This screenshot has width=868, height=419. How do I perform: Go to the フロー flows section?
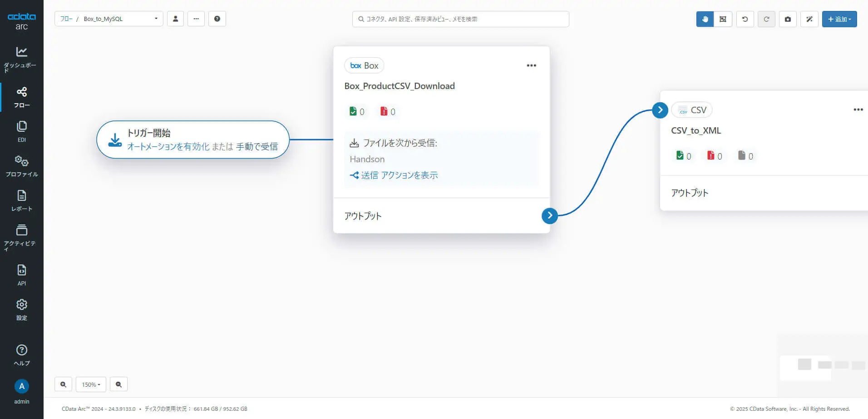tap(21, 97)
